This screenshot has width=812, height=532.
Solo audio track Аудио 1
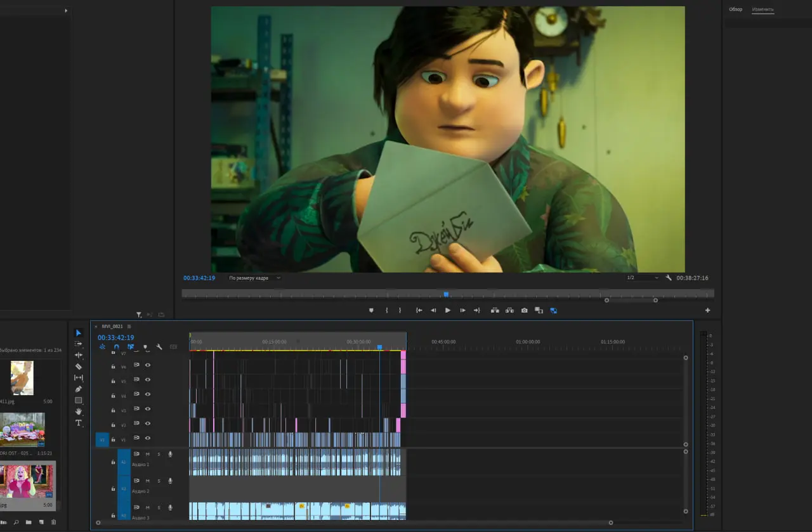(159, 454)
